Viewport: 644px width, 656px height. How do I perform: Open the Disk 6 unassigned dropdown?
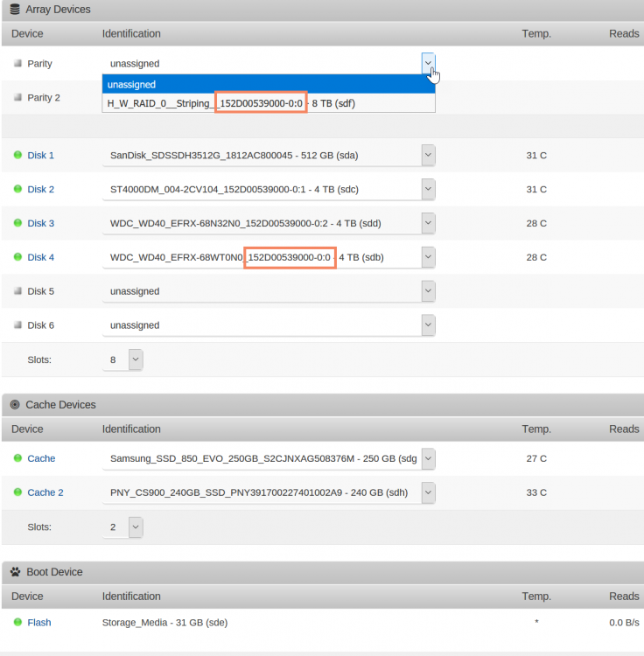coord(428,325)
